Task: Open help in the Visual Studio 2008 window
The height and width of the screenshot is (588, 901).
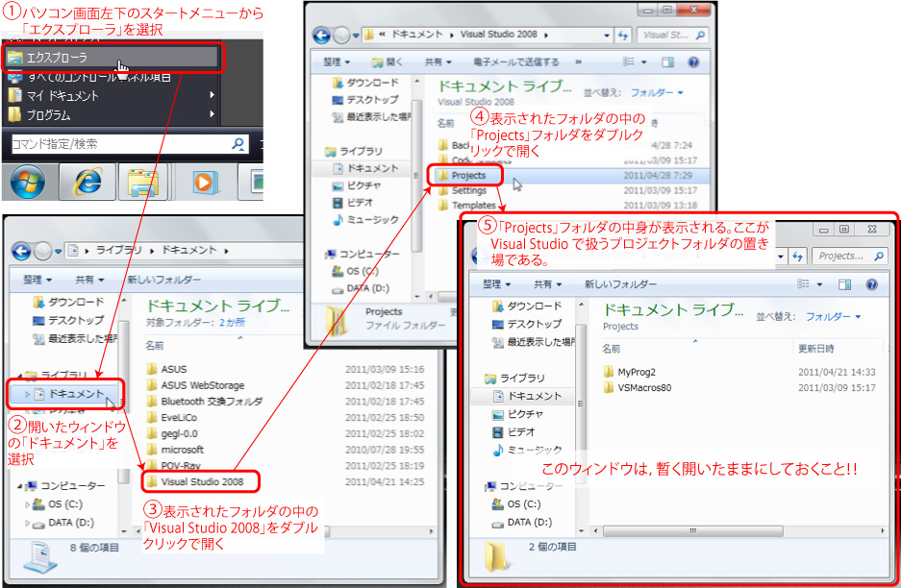Action: (x=693, y=62)
